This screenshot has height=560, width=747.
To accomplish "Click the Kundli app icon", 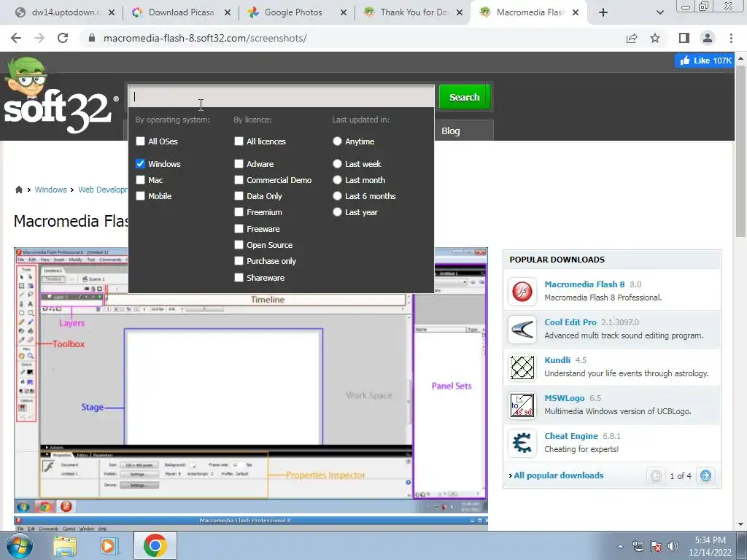I will point(522,367).
